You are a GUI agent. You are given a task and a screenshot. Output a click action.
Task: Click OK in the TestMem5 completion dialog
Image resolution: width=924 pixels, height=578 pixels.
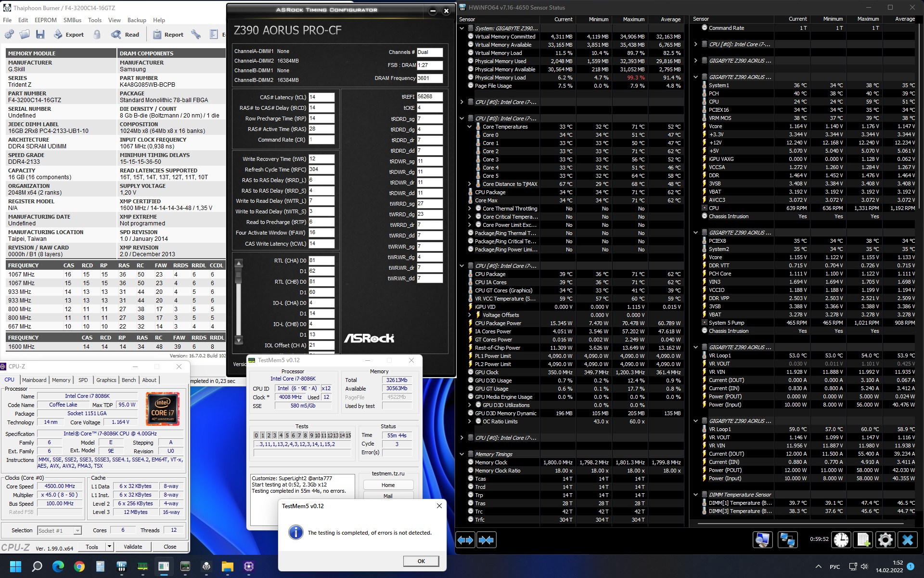(x=421, y=561)
